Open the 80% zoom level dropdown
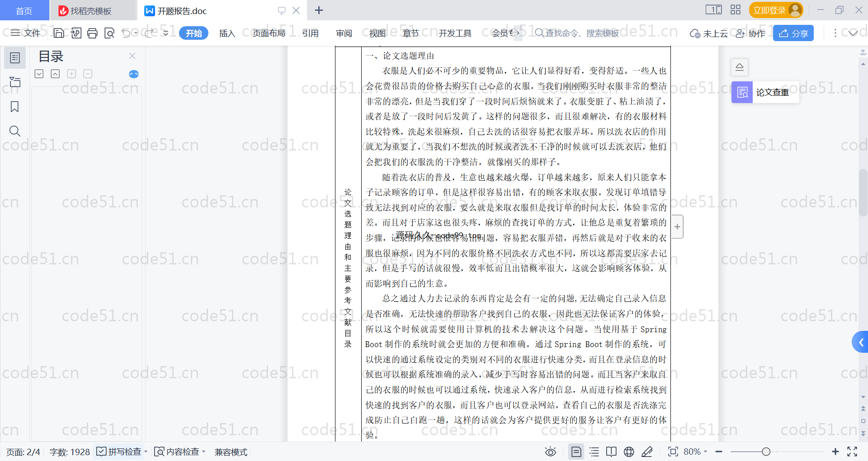868x461 pixels. (695, 452)
